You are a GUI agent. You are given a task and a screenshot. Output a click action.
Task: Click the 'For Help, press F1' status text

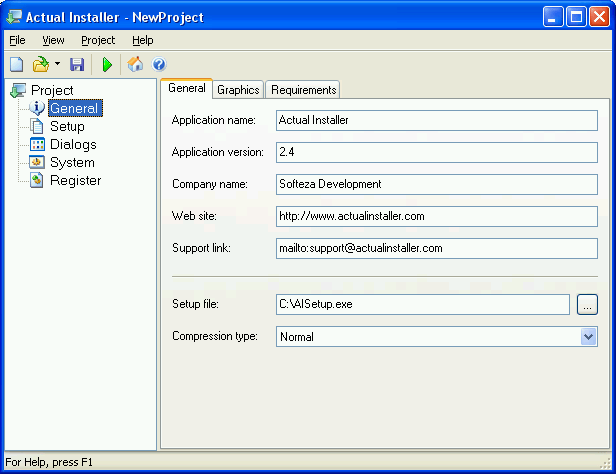(49, 462)
